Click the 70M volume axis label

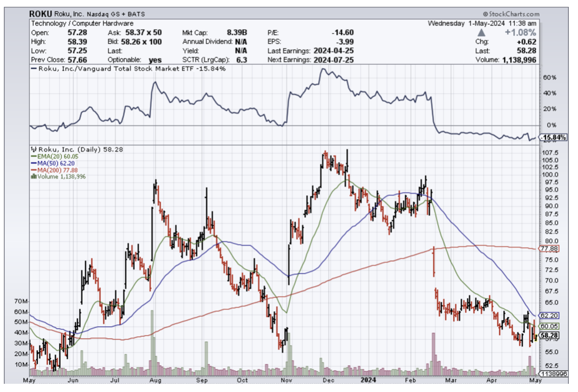[x=21, y=301]
